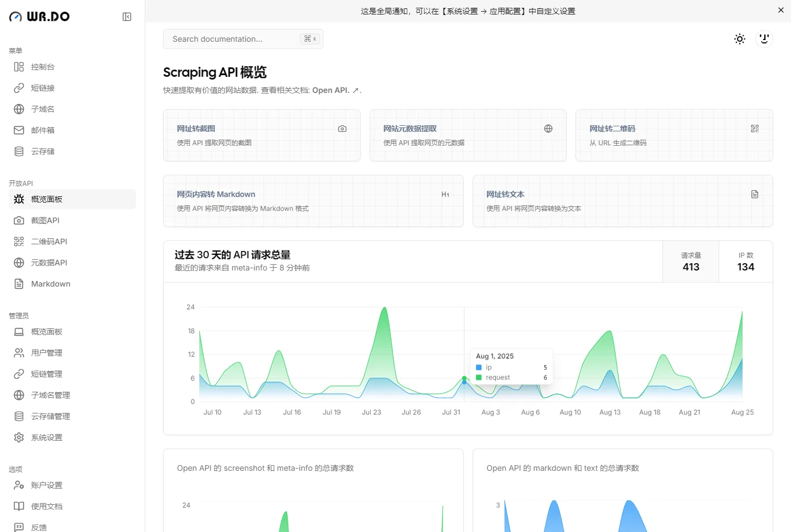Open 截图API in the sidebar

coord(72,220)
